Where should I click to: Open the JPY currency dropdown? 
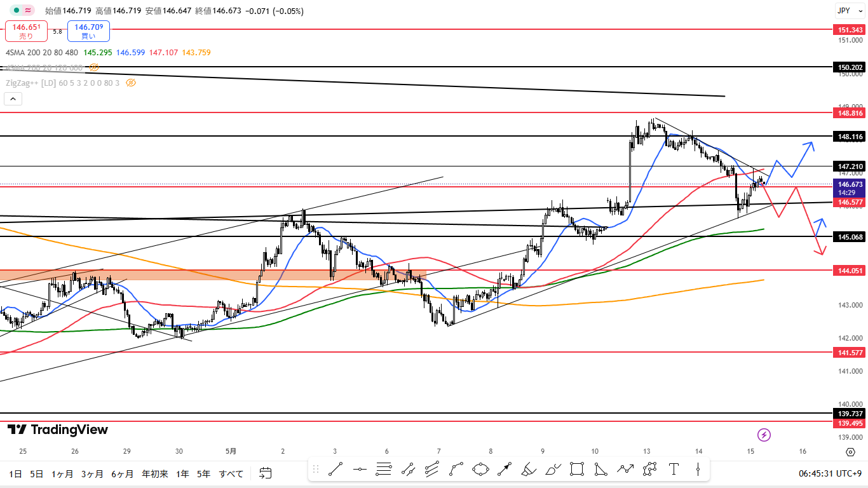843,11
